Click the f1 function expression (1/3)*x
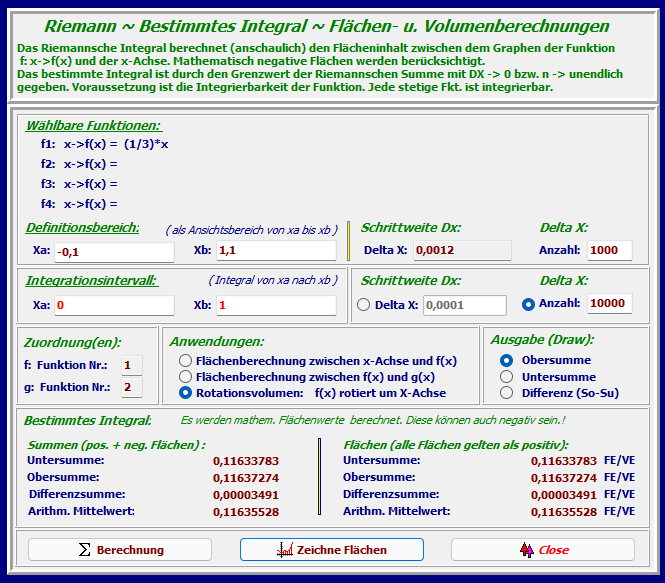 click(x=146, y=144)
